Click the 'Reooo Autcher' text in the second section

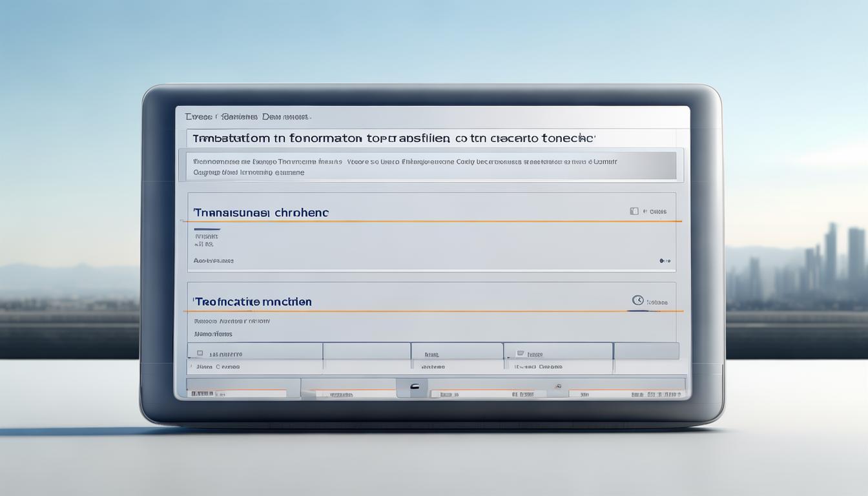(x=232, y=320)
